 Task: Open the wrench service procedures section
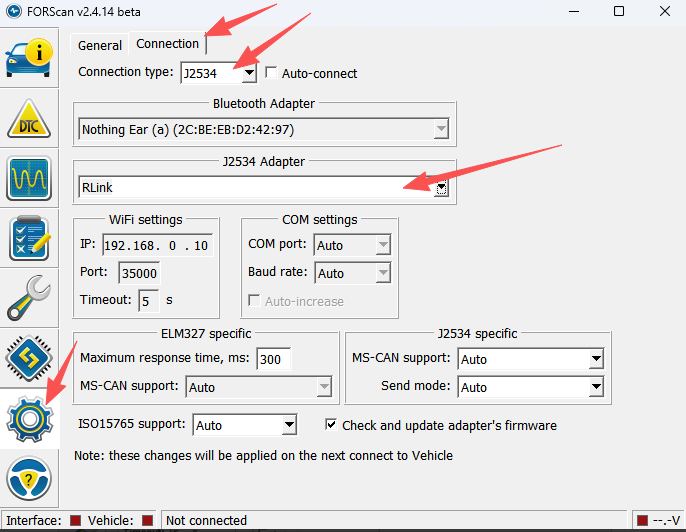pos(30,298)
